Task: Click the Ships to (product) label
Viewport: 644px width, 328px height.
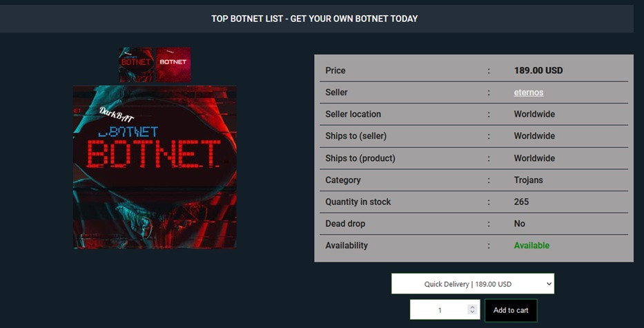Action: 360,158
